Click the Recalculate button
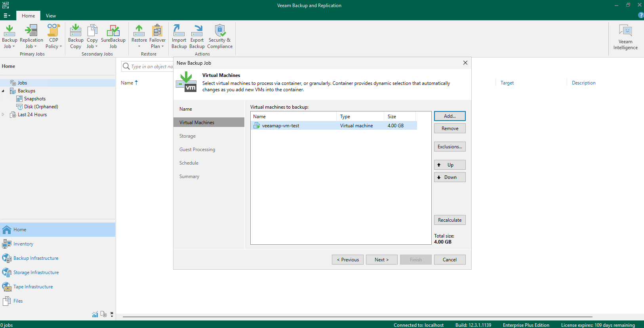Viewport: 644px width, 328px height. coord(450,220)
